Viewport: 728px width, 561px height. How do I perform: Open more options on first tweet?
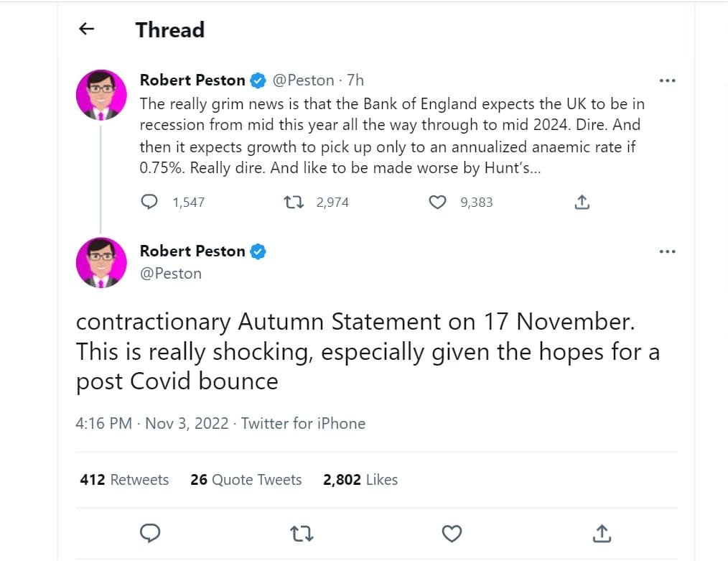coord(667,80)
